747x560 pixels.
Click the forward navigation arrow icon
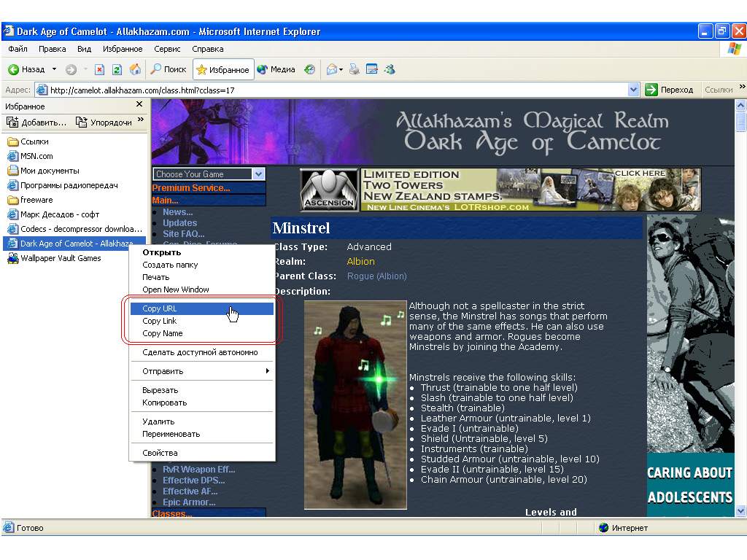tap(71, 69)
